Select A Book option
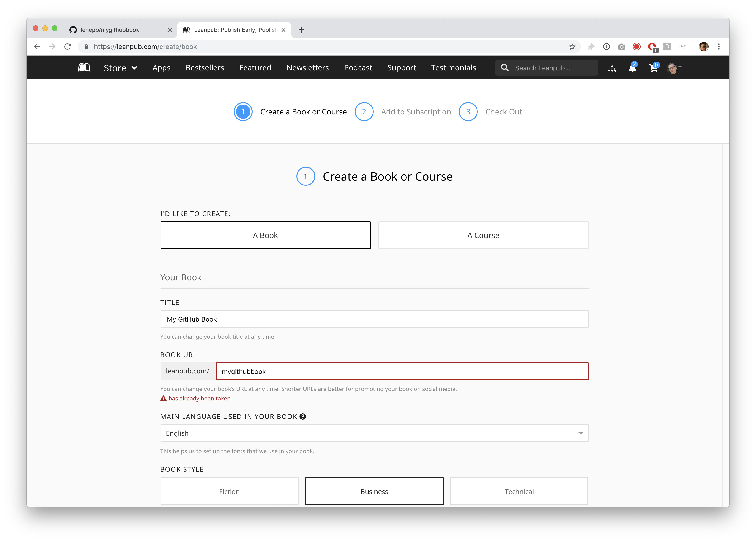The height and width of the screenshot is (542, 756). click(265, 235)
